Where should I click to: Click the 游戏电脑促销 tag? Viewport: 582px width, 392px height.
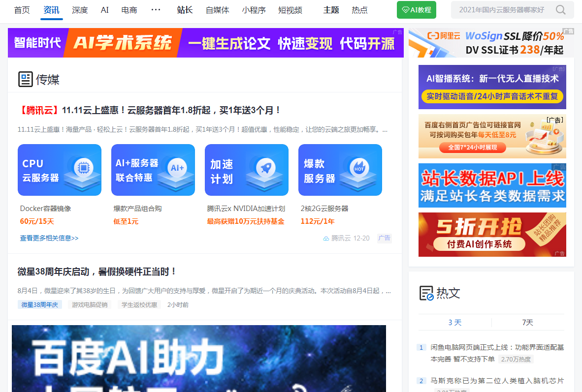90,304
